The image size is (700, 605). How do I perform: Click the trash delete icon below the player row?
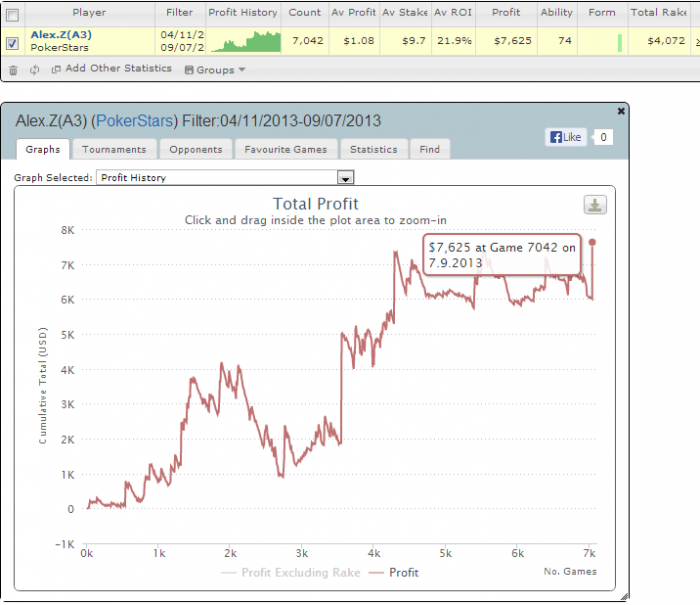coord(13,70)
